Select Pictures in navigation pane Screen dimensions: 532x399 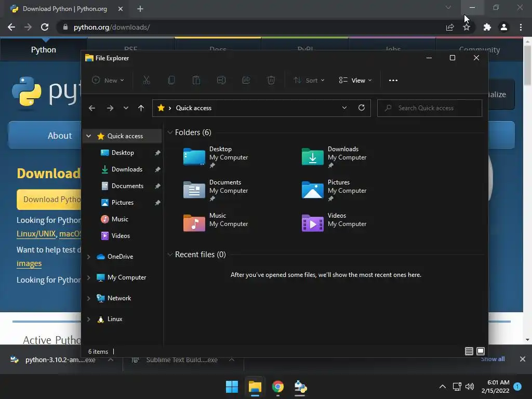point(123,203)
